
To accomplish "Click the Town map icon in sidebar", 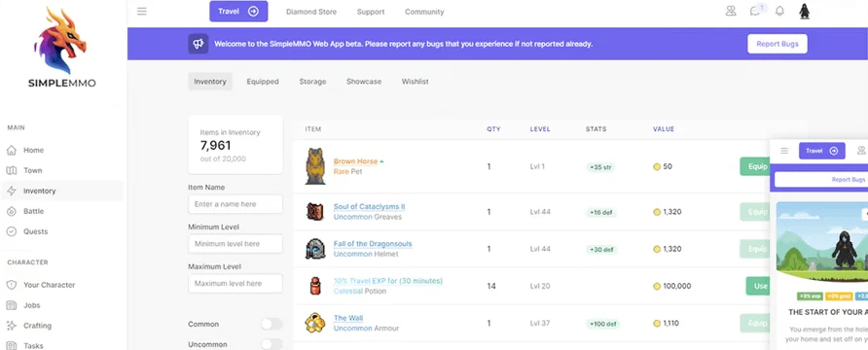I will point(11,170).
